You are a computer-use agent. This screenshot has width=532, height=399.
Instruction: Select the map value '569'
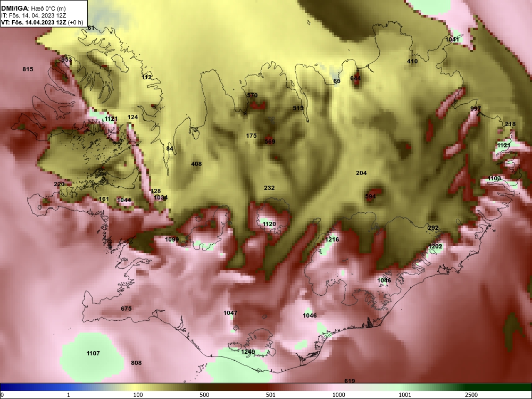pos(270,142)
